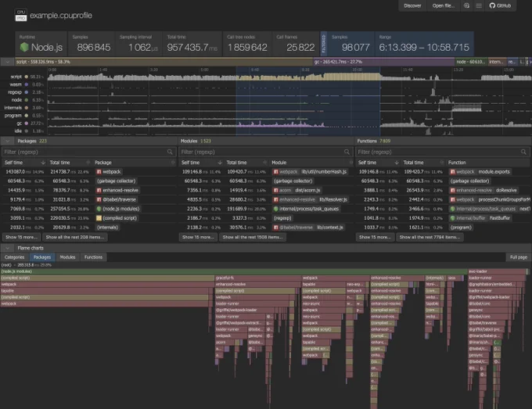Collapse the timeline category bar chevron
Screen dimensions: 532x409
pyautogui.click(x=7, y=62)
